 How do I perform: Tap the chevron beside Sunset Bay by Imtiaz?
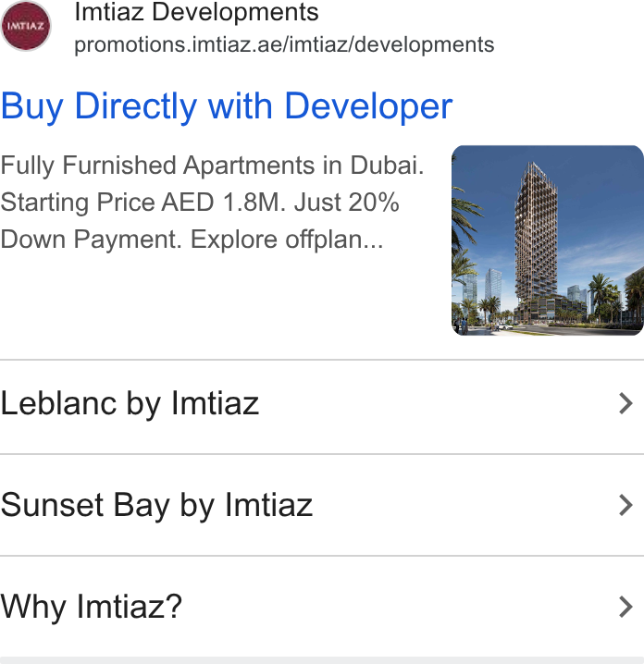point(625,505)
